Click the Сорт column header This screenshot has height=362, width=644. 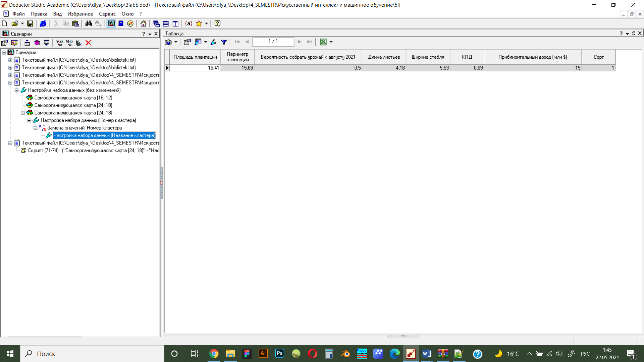(598, 57)
